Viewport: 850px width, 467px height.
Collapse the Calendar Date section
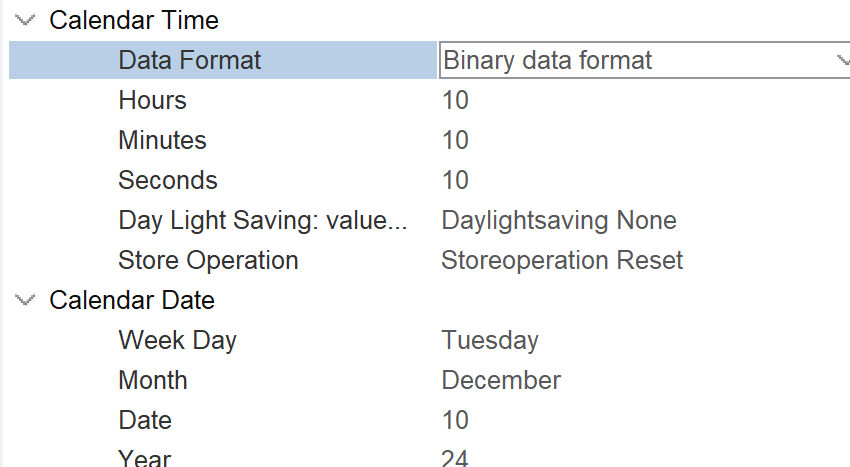pyautogui.click(x=26, y=300)
